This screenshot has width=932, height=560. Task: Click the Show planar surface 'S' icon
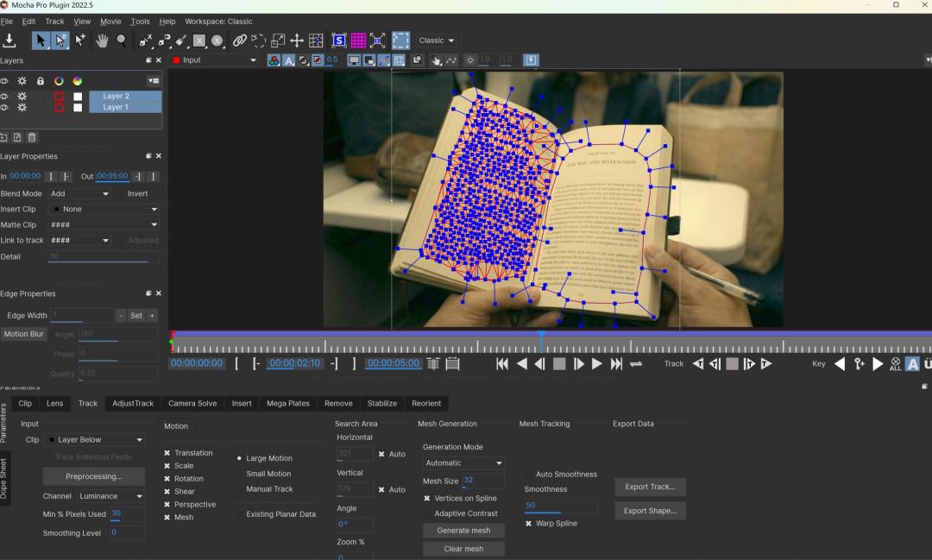338,41
